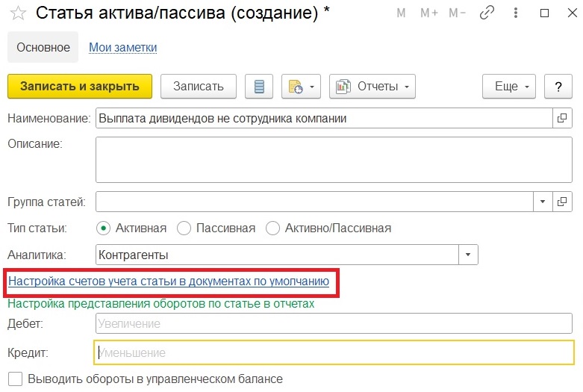The width and height of the screenshot is (583, 392).
Task: Add form to favorites with star icon
Action: pos(18,13)
